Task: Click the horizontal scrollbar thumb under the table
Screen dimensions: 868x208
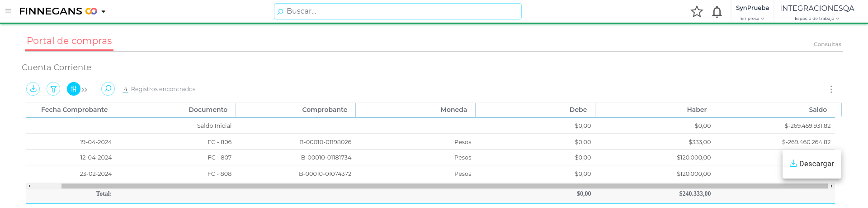Action: point(444,186)
